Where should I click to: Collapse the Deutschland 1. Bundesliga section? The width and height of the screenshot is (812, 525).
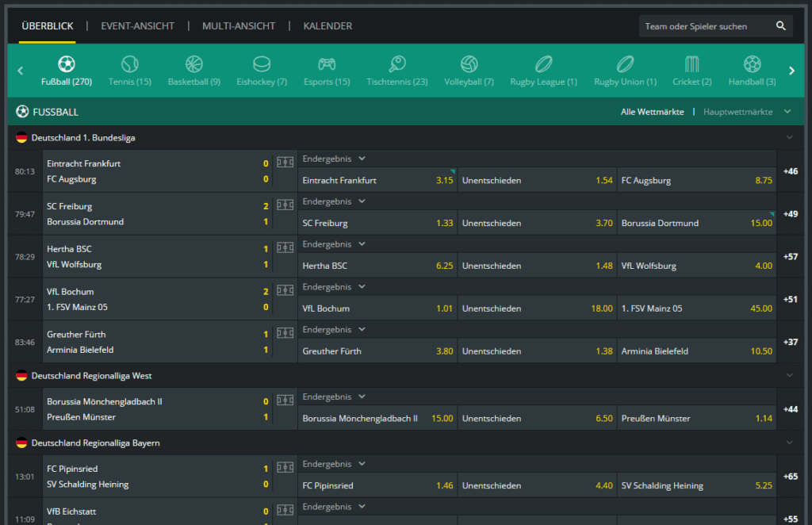[x=788, y=137]
